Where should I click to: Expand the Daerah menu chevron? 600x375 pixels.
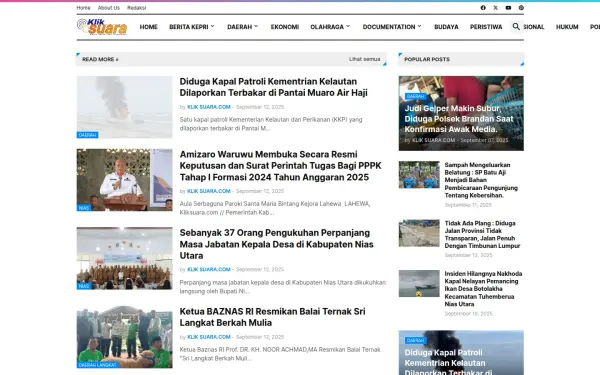[x=256, y=26]
